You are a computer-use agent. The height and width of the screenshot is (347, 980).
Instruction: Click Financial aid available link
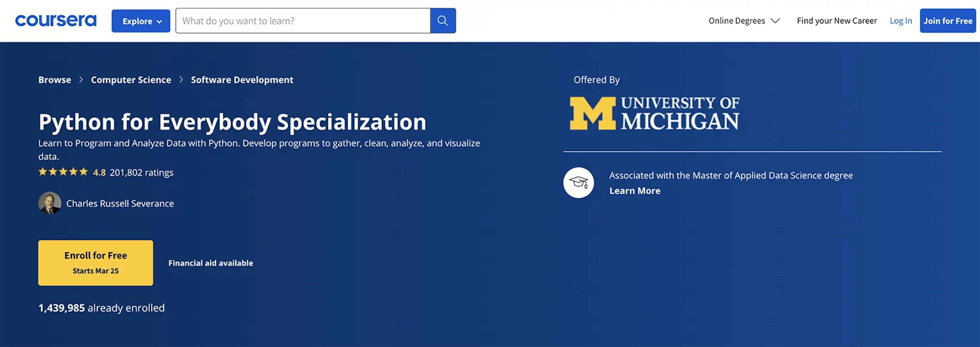coord(211,263)
